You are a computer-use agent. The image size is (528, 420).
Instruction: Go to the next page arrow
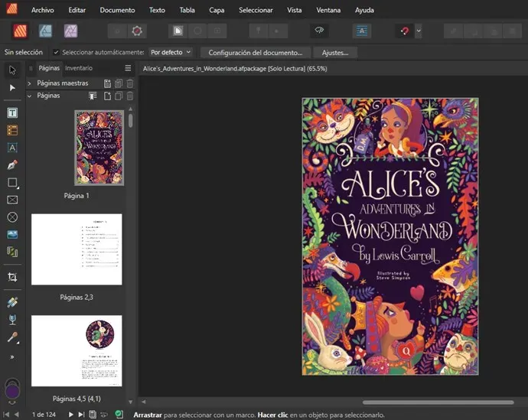[x=70, y=415]
